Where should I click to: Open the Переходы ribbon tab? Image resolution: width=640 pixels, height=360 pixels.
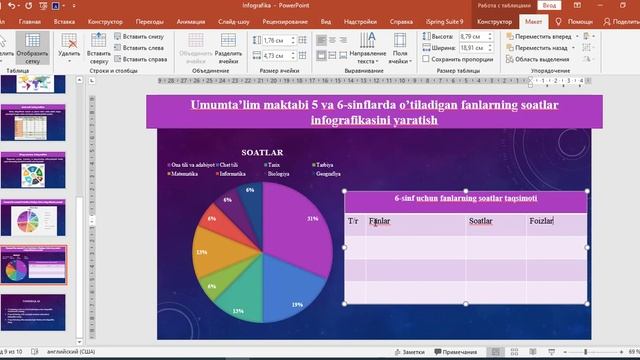[x=149, y=22]
